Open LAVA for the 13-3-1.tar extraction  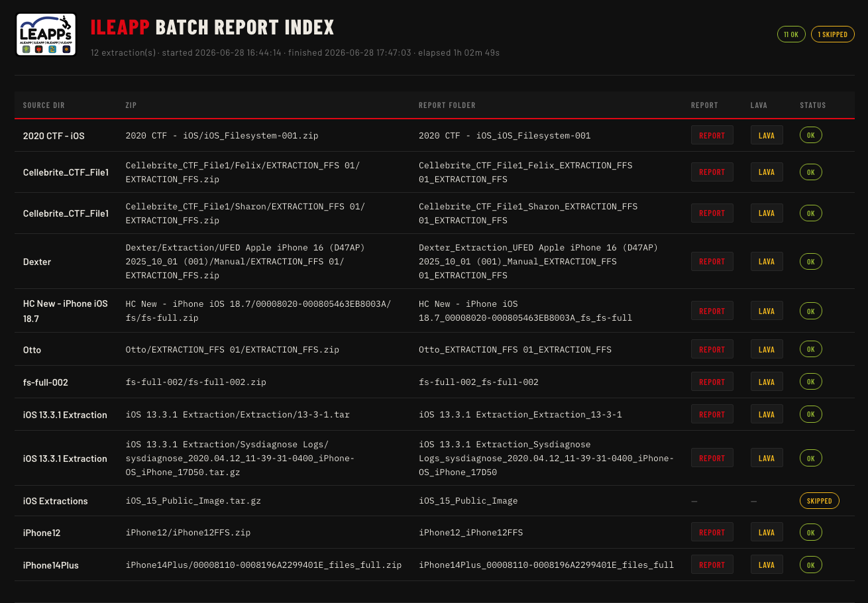[x=767, y=414]
